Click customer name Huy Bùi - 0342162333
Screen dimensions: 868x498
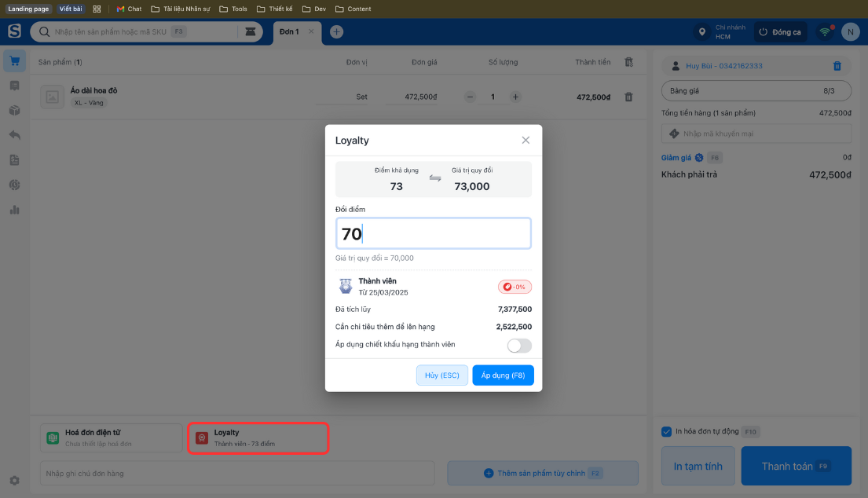(724, 66)
